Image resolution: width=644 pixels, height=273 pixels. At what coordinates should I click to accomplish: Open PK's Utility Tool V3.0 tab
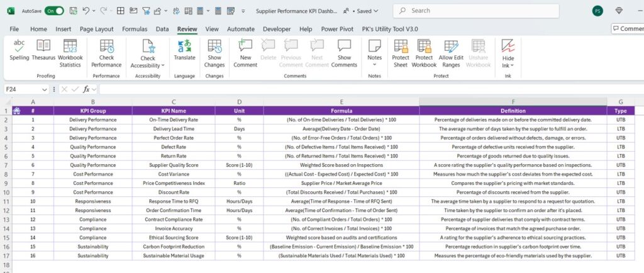click(x=390, y=29)
